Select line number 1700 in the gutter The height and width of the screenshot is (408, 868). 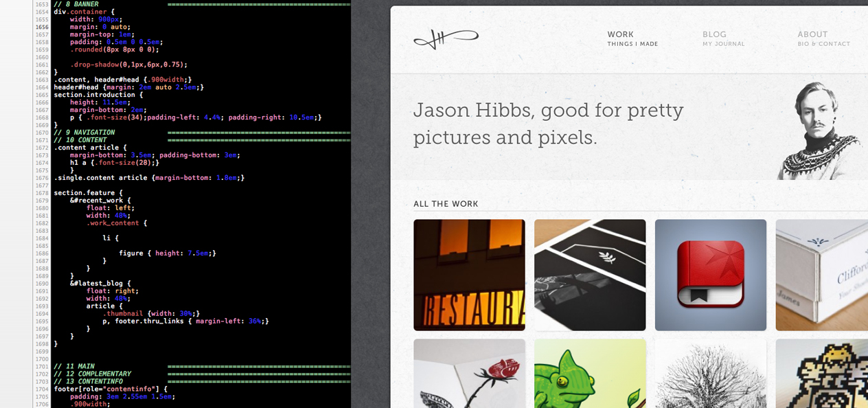[x=41, y=359]
